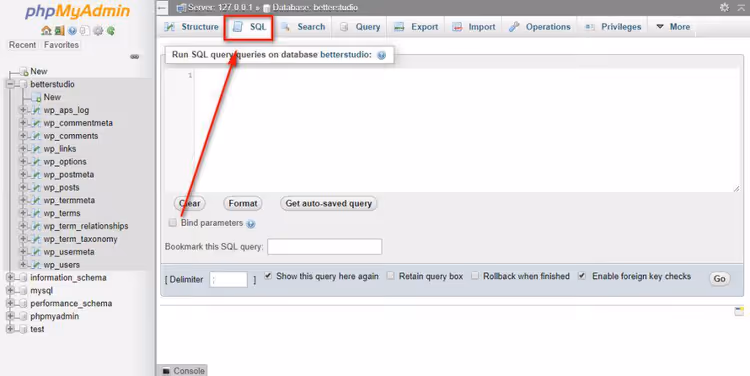Open the Export tab
The height and width of the screenshot is (376, 750).
click(x=416, y=27)
